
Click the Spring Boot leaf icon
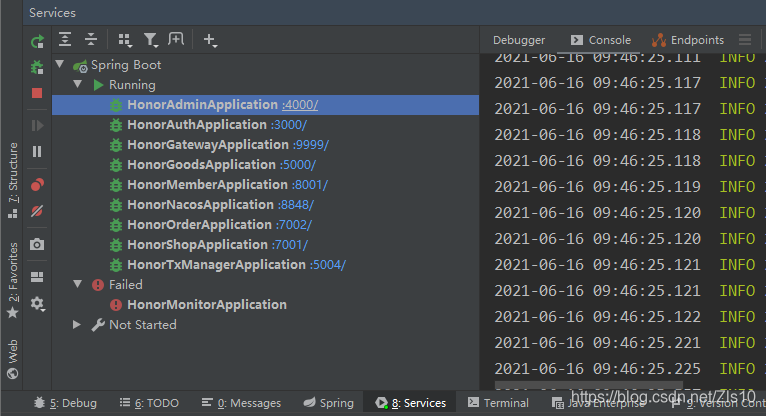[x=80, y=65]
